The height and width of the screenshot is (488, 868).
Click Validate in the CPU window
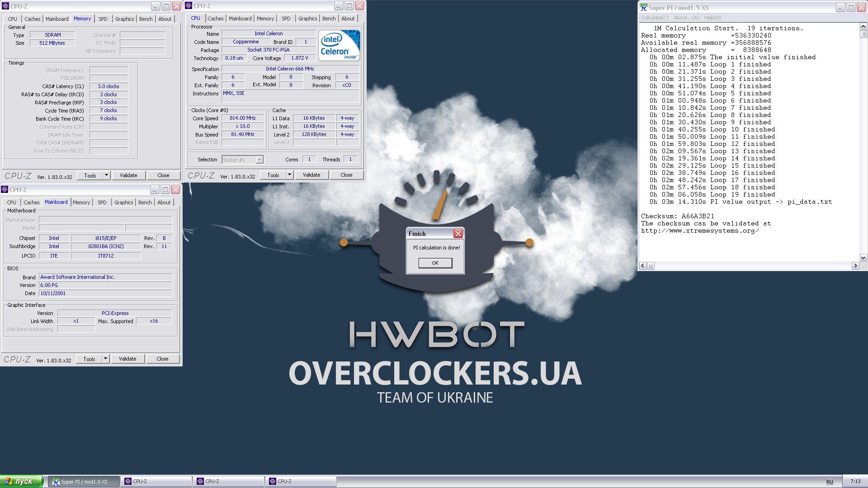(x=311, y=175)
